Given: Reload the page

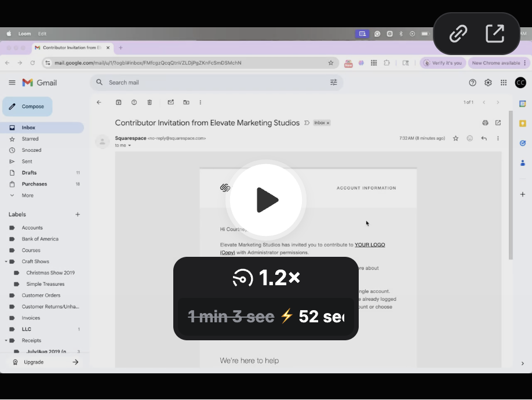Looking at the screenshot, I should 32,63.
